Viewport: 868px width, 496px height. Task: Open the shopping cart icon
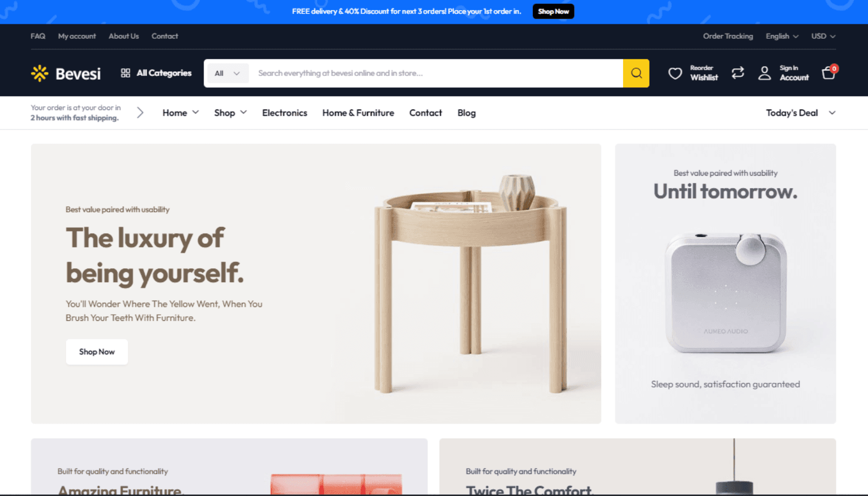tap(829, 72)
